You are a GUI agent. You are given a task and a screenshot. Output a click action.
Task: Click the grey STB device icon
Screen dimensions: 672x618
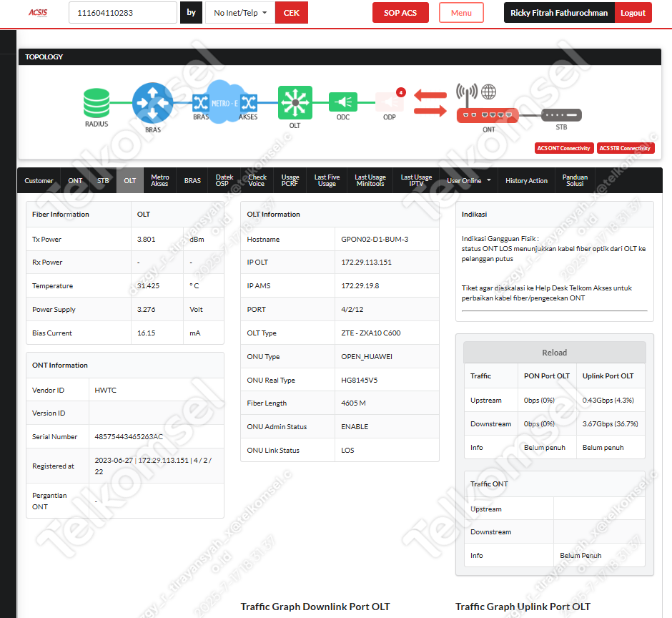tap(561, 115)
